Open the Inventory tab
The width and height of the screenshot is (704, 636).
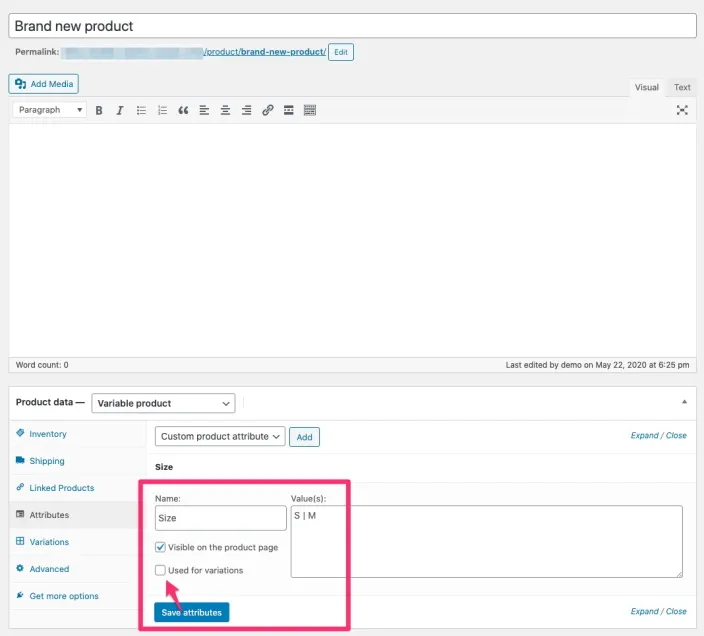[48, 434]
